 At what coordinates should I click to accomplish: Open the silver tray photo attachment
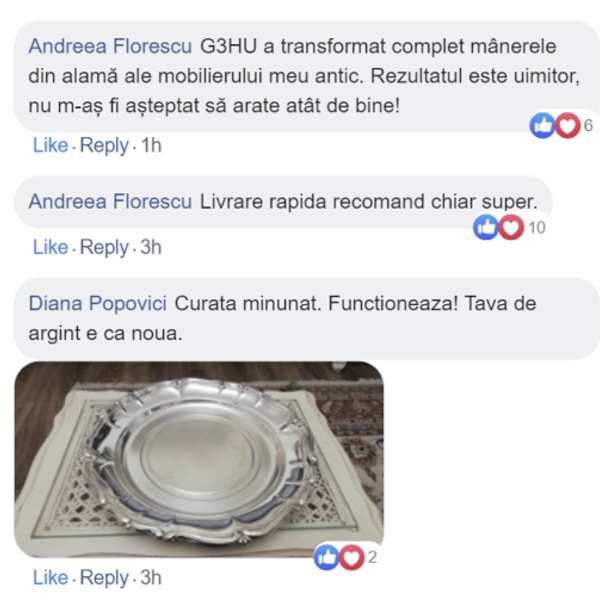click(x=199, y=459)
